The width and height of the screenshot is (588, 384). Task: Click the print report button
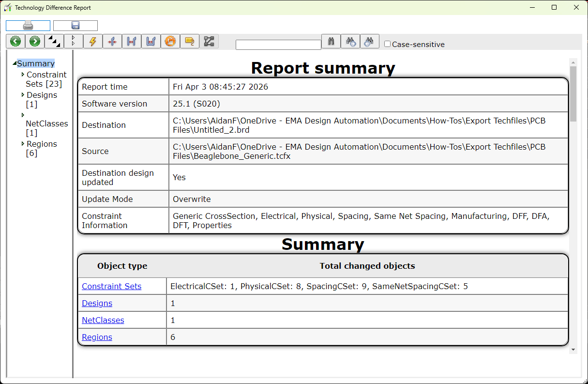point(28,26)
